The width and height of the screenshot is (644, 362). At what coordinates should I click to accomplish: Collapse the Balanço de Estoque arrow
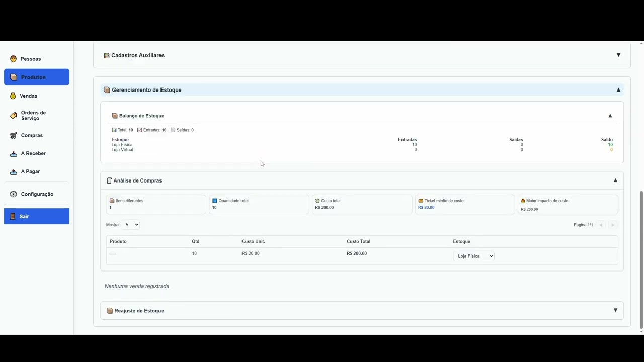610,116
